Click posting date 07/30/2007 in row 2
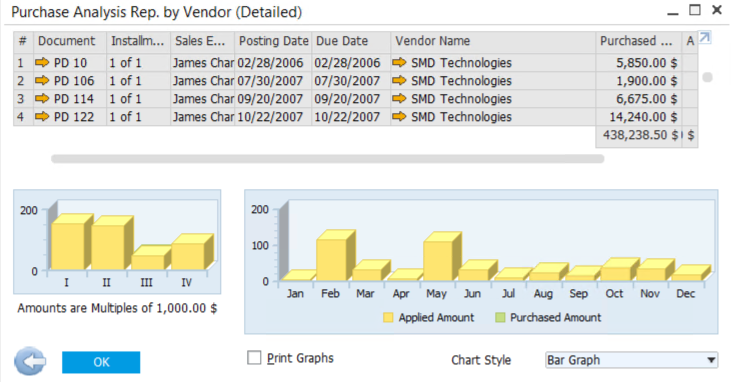 tap(273, 81)
